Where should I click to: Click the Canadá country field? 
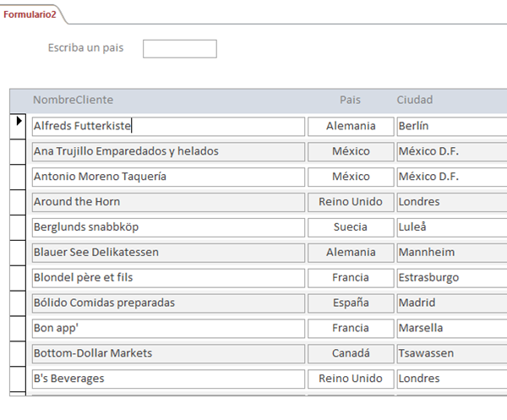coord(351,353)
